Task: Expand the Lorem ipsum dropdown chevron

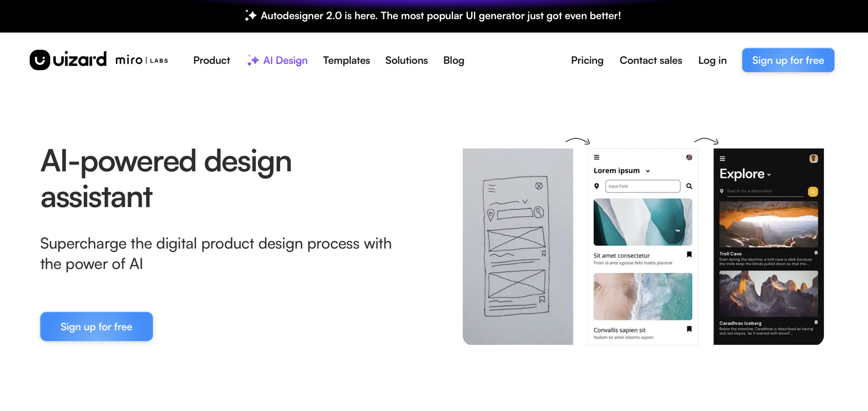Action: (x=648, y=171)
